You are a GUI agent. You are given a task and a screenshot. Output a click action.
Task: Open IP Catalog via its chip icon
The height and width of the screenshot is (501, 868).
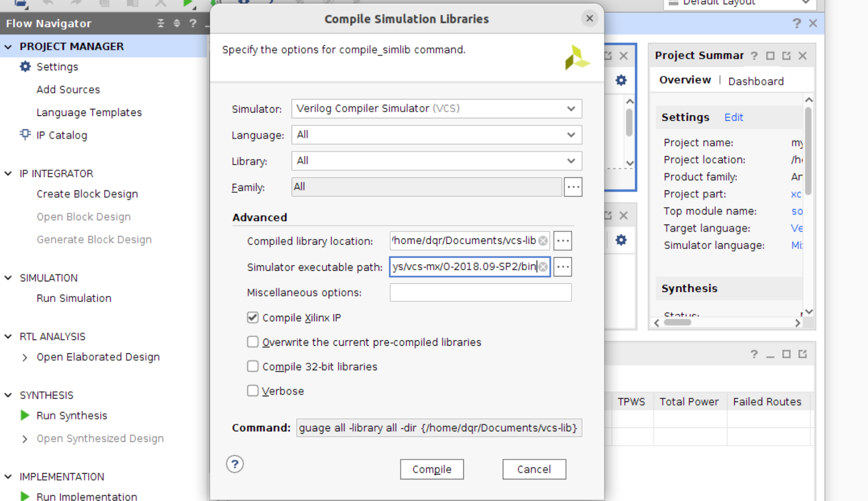coord(25,135)
